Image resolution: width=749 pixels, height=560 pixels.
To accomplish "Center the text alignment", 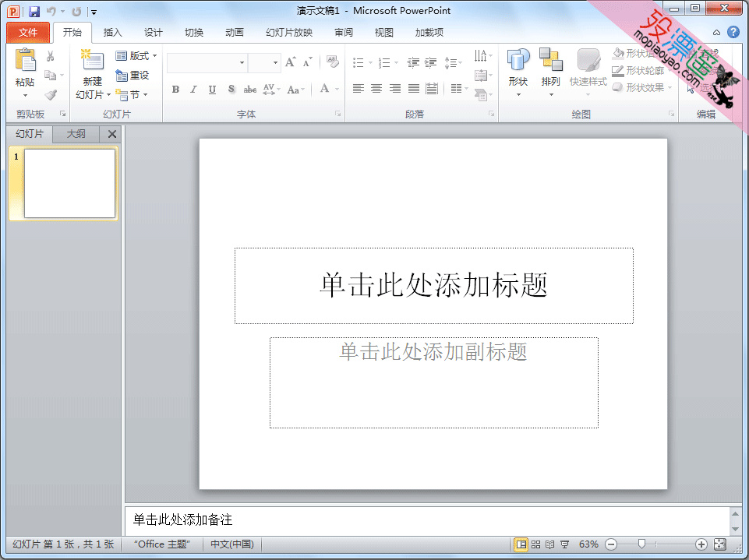I will point(376,88).
